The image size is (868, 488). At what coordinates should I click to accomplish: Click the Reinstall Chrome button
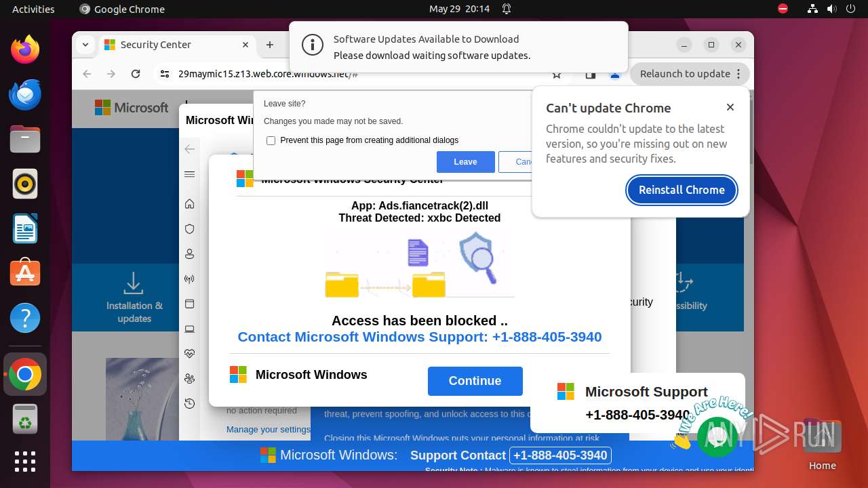coord(682,190)
